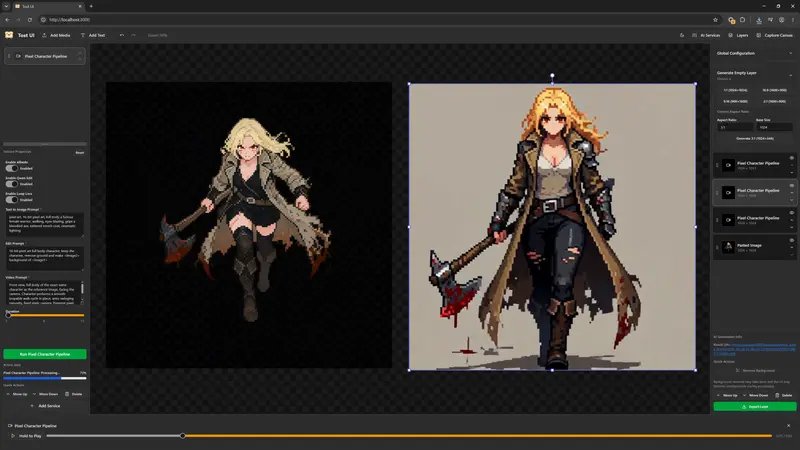Click the trash Delete in left Quick Actions

coord(73,394)
